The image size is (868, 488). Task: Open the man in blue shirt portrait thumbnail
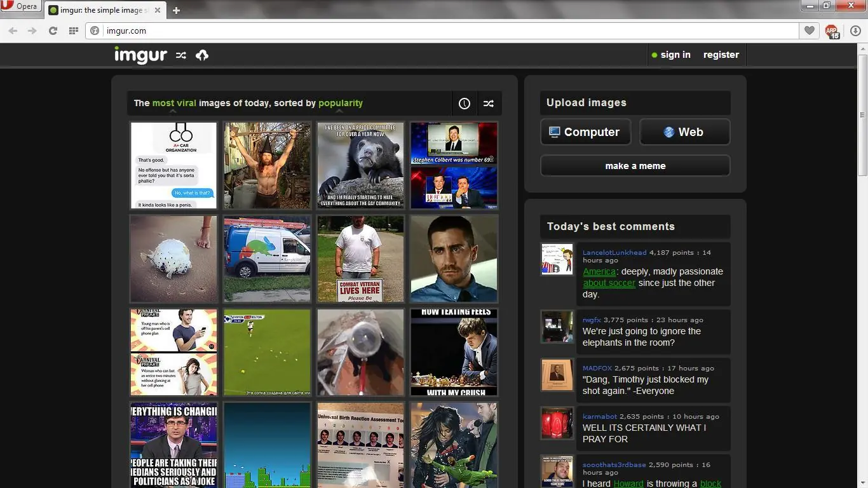pos(454,259)
